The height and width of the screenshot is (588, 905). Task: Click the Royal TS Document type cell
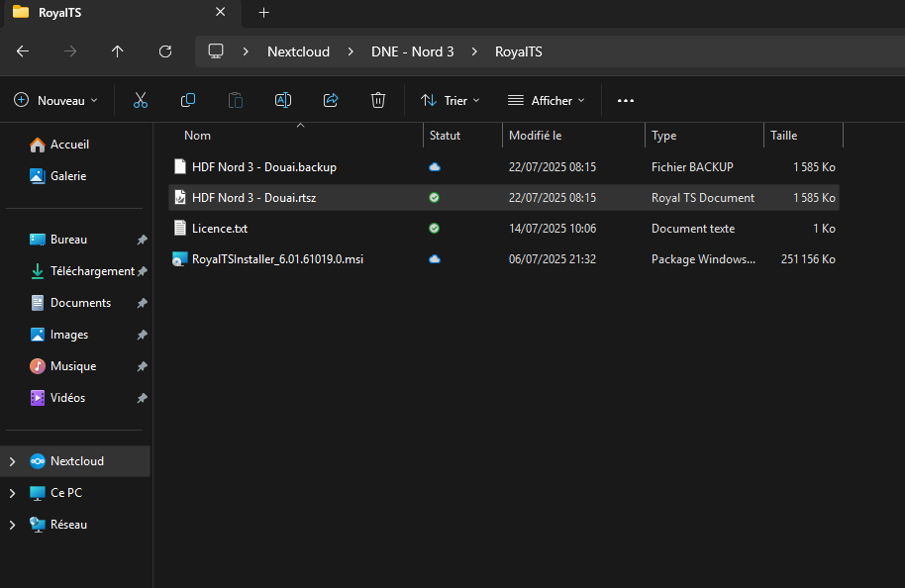tap(702, 197)
